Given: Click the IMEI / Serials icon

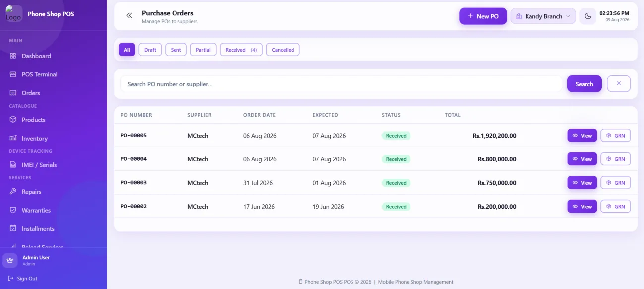Looking at the screenshot, I should [13, 165].
